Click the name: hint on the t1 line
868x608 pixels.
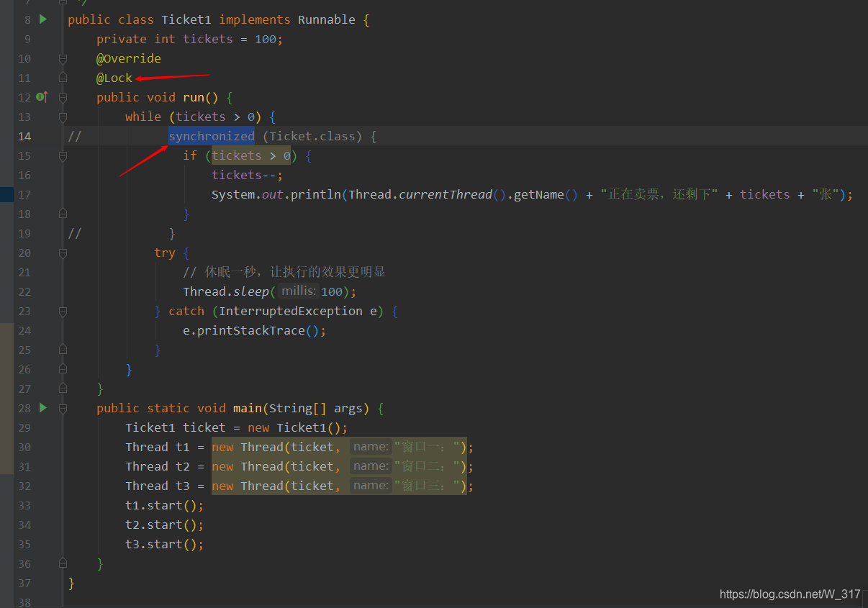click(x=371, y=446)
